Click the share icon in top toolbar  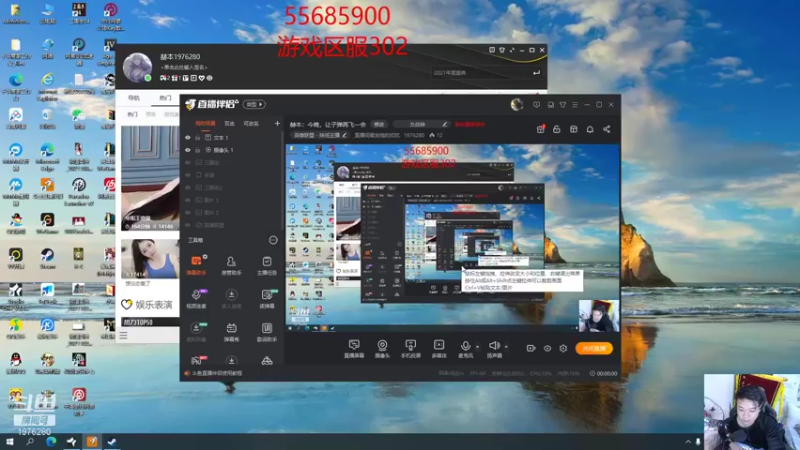607,129
